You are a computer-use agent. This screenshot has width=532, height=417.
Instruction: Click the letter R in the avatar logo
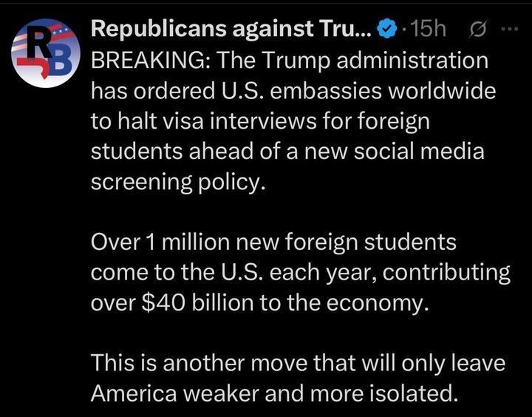tap(31, 44)
